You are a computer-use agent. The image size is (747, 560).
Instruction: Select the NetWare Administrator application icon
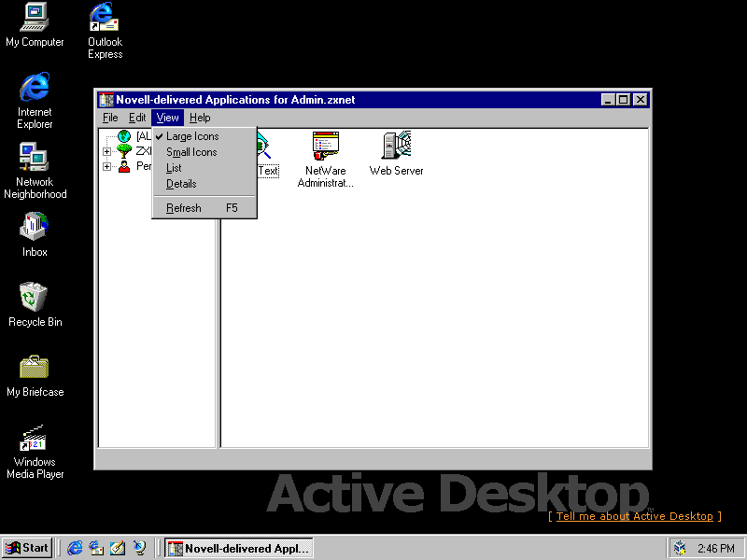[x=325, y=146]
